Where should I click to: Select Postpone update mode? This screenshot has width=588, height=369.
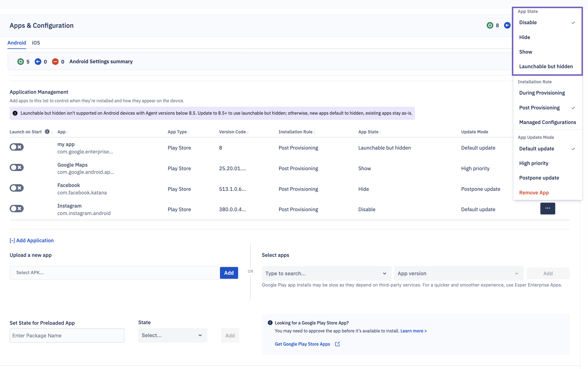tap(547, 178)
